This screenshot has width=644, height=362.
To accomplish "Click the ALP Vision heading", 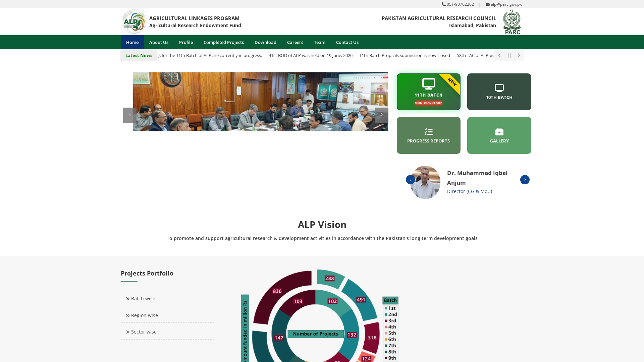I will (322, 225).
